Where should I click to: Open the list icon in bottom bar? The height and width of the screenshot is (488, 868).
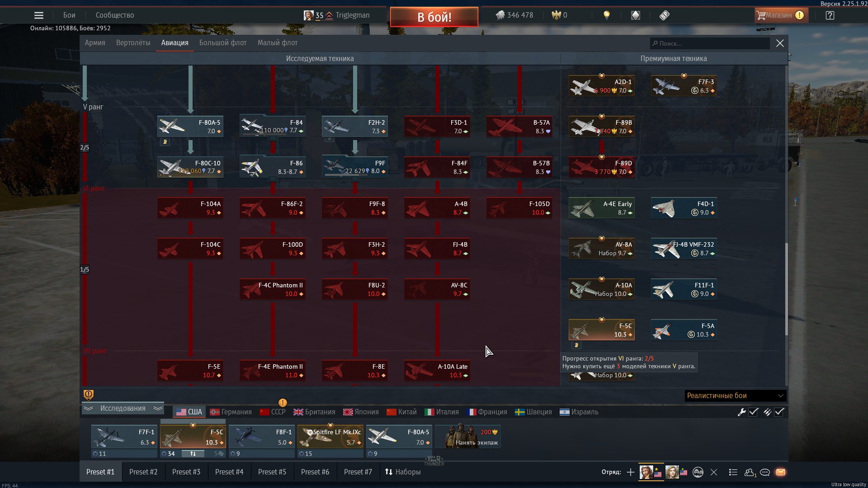coord(733,472)
